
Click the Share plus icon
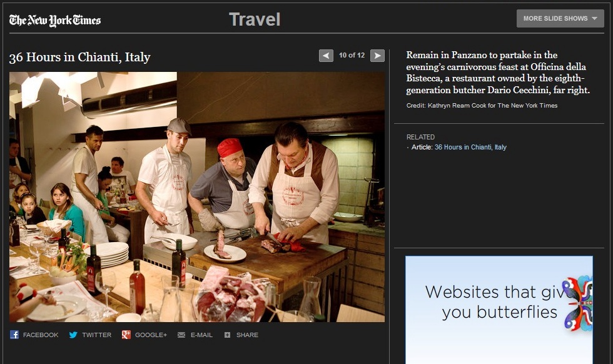227,335
